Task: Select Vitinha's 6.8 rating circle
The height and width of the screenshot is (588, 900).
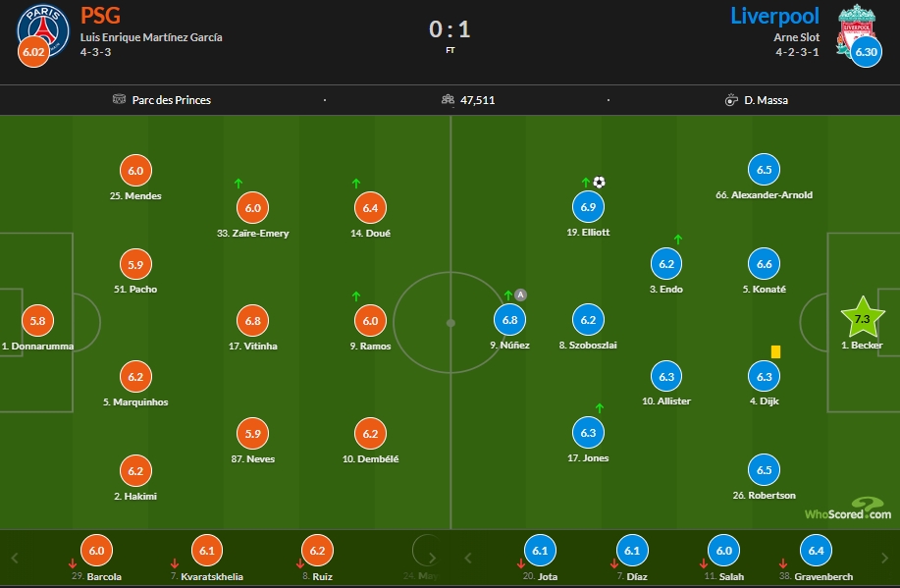Action: click(x=252, y=320)
